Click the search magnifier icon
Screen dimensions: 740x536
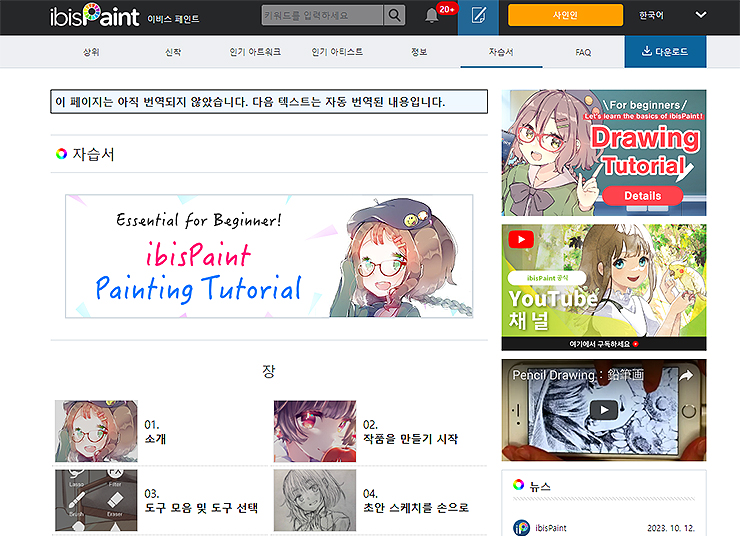tap(394, 16)
